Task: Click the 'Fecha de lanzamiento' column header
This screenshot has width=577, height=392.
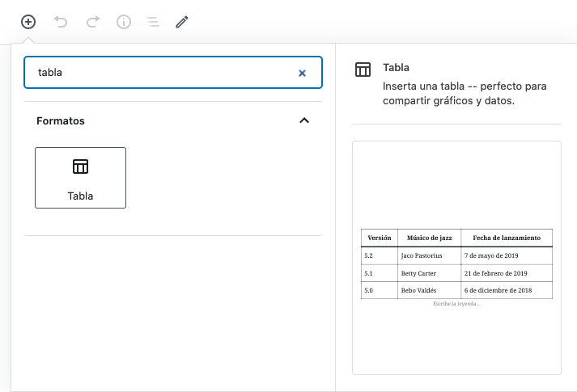Action: [507, 238]
